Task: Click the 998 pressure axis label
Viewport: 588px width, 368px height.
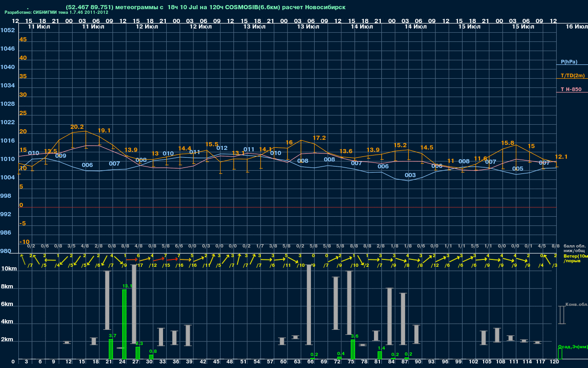Action: [6, 196]
